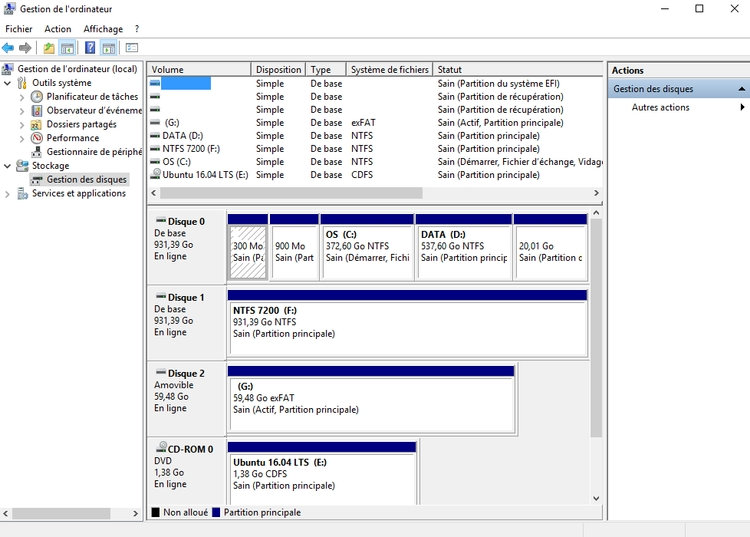Collapse the Stockage tree node
Image resolution: width=750 pixels, height=537 pixels.
(8, 166)
